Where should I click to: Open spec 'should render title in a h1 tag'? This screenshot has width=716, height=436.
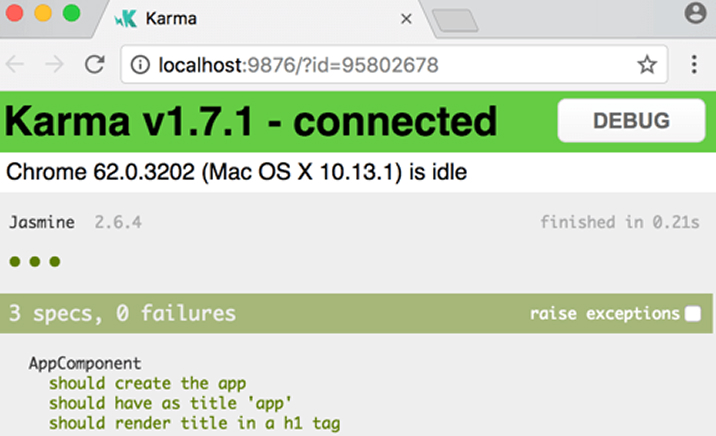tap(194, 423)
